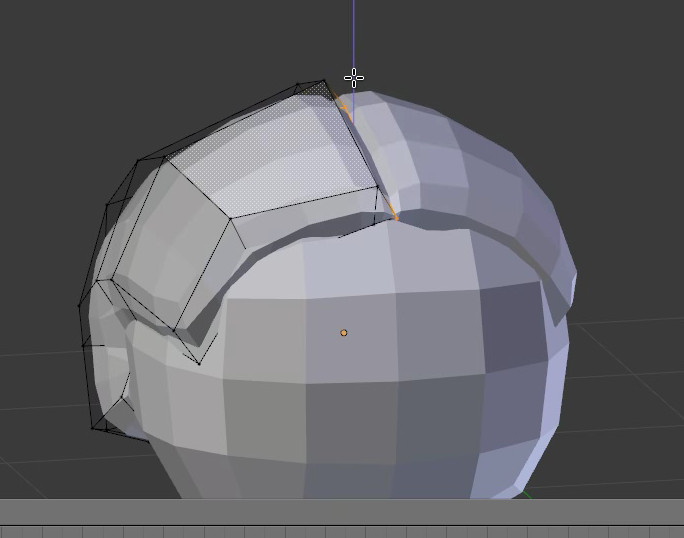
Task: Click the white 3D cursor crosshair
Action: 354,78
